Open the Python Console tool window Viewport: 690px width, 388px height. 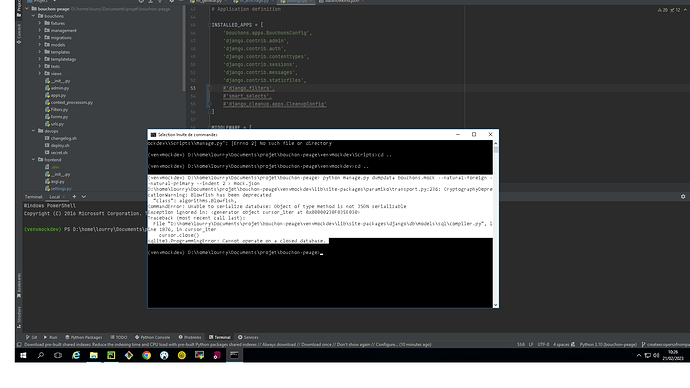point(152,337)
